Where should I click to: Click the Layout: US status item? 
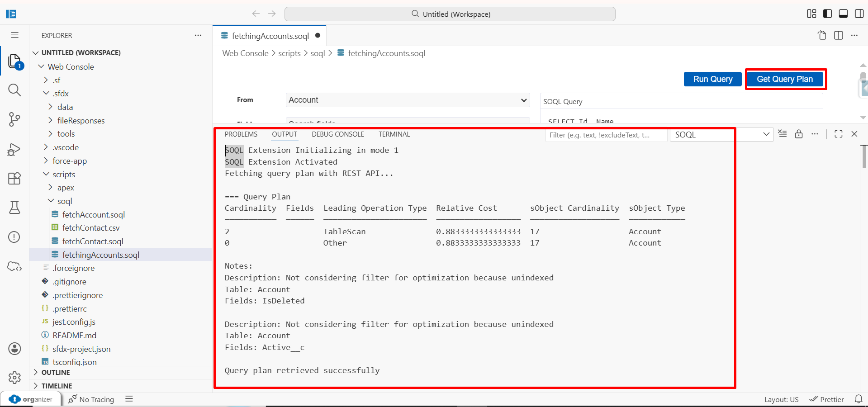781,399
